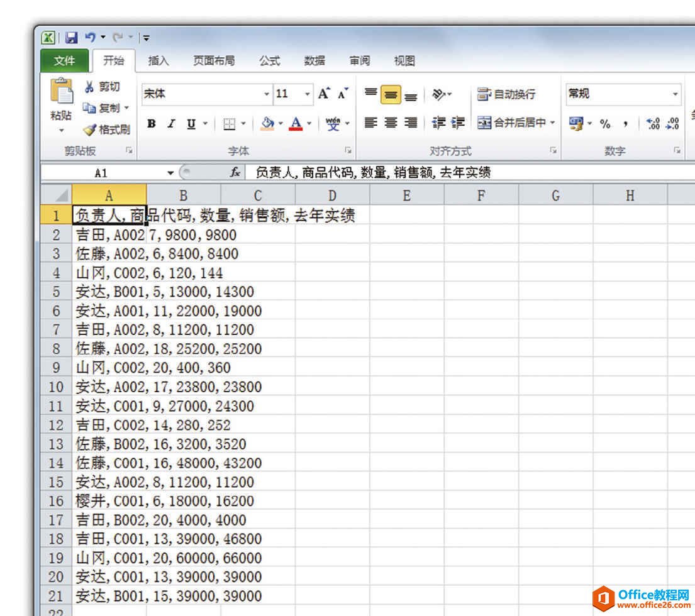
Task: Click the text orientation icon
Action: 439,94
